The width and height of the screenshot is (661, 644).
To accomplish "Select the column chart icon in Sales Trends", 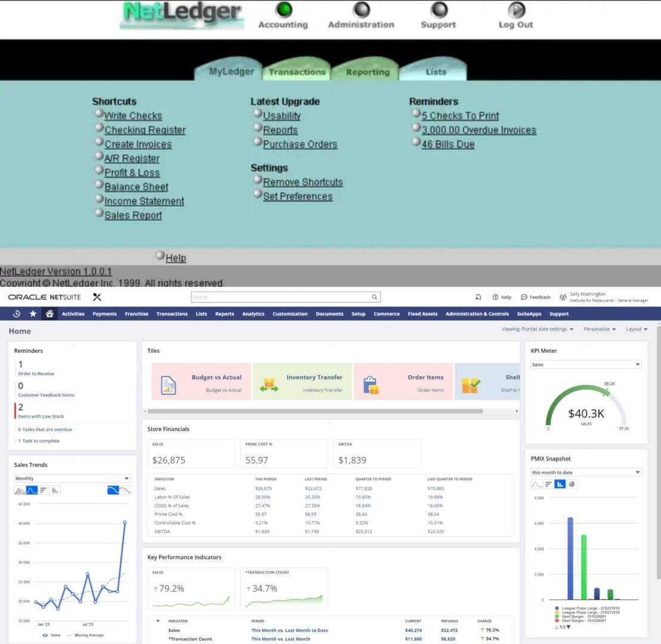I will (55, 490).
